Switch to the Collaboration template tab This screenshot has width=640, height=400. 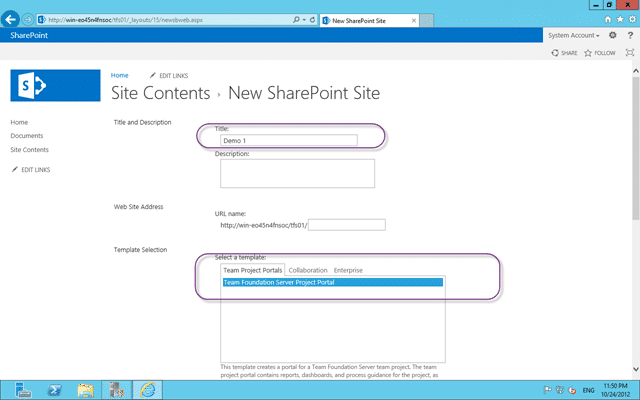pos(308,270)
